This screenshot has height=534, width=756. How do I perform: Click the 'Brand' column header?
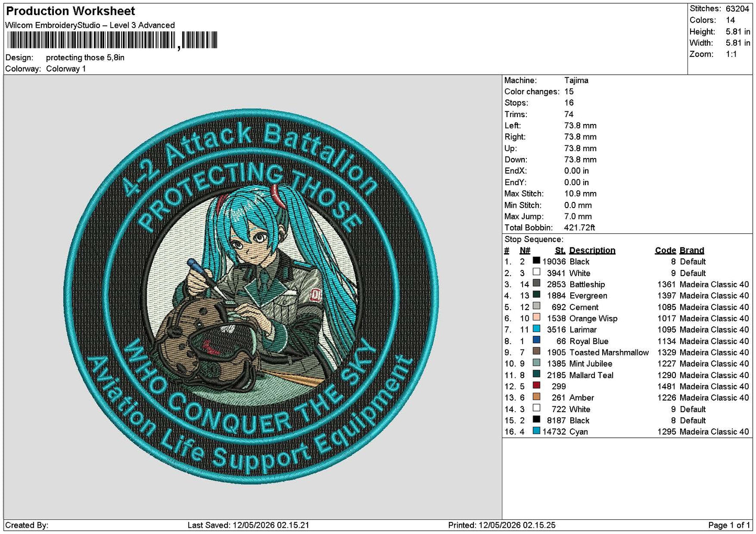692,251
